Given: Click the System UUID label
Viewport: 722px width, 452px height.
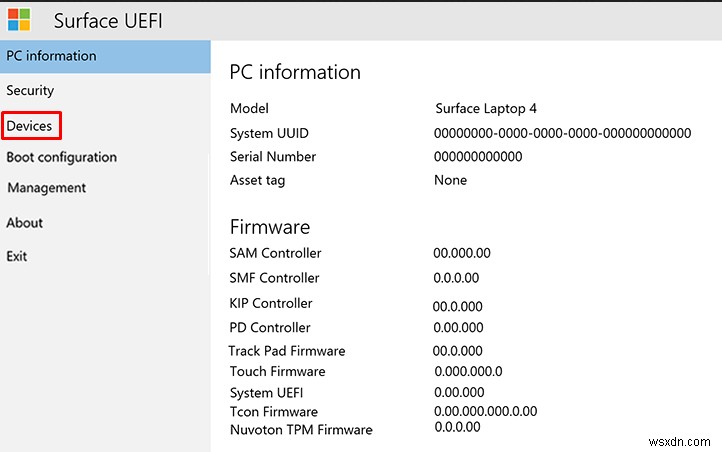Looking at the screenshot, I should [x=269, y=133].
